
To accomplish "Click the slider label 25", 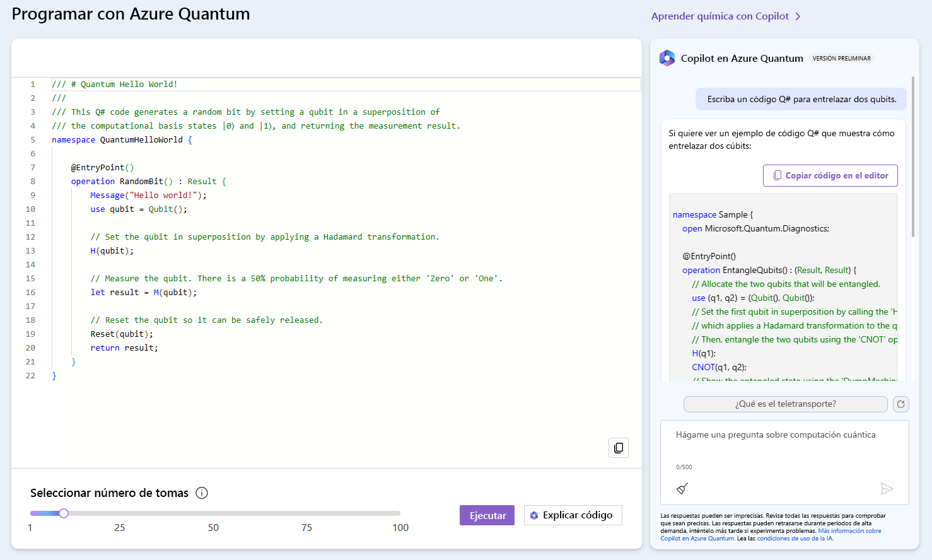I will pos(120,528).
